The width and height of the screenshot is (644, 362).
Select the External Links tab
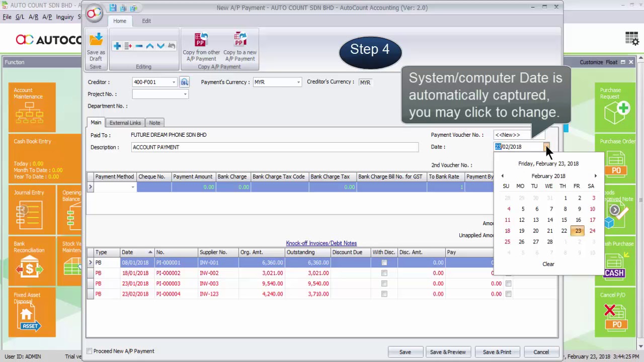click(125, 123)
